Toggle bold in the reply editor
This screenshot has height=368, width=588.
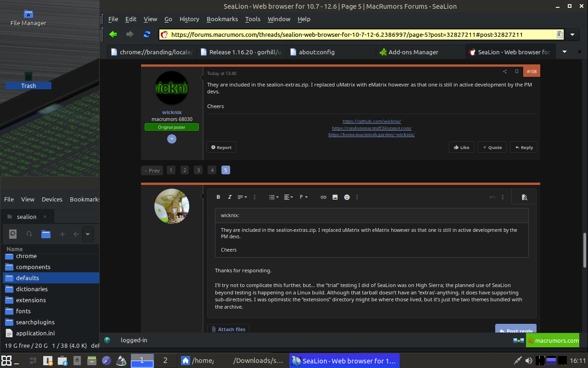(218, 197)
